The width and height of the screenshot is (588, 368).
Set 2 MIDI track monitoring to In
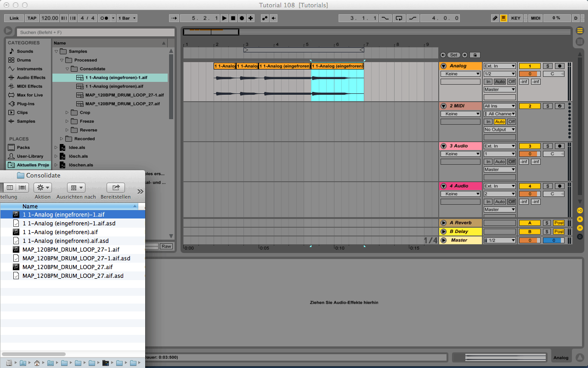[488, 121]
